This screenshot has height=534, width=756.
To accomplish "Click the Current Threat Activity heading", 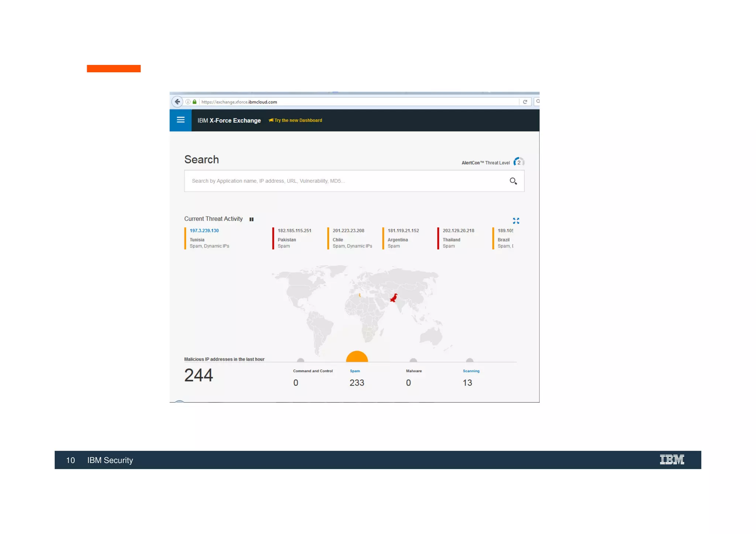I will pyautogui.click(x=213, y=219).
